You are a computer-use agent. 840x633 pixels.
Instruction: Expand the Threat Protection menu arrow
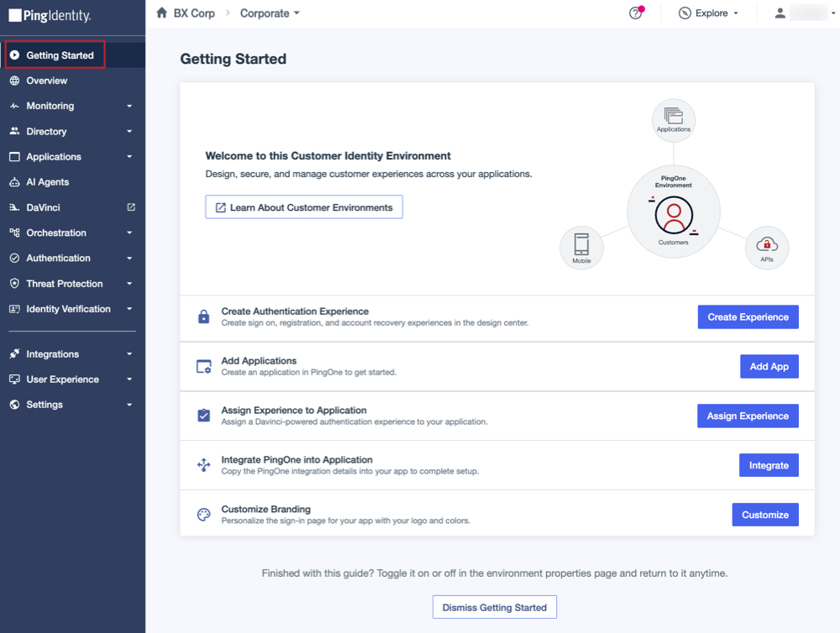129,284
